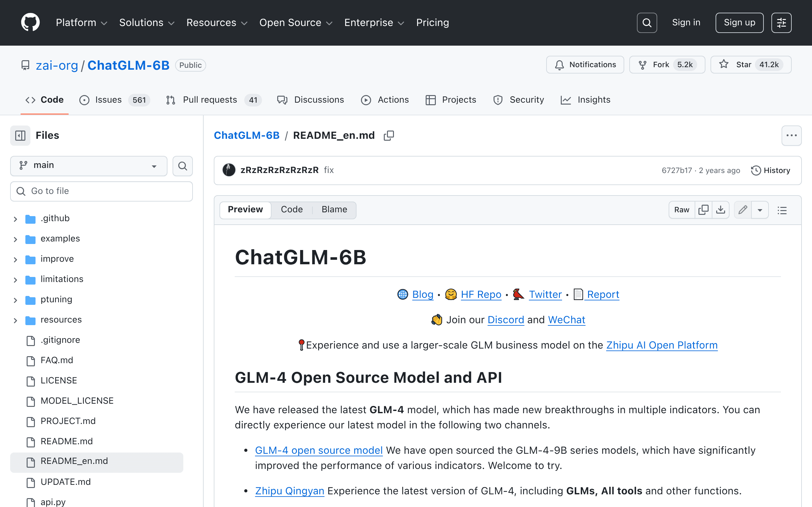This screenshot has height=507, width=812.
Task: Open the Zhipu AI Open Platform link
Action: pyautogui.click(x=662, y=345)
